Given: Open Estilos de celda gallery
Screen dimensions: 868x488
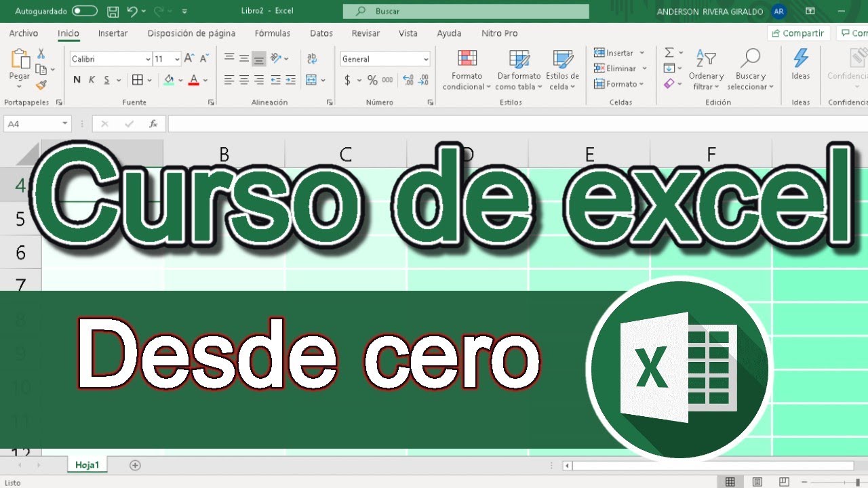Looking at the screenshot, I should click(563, 70).
